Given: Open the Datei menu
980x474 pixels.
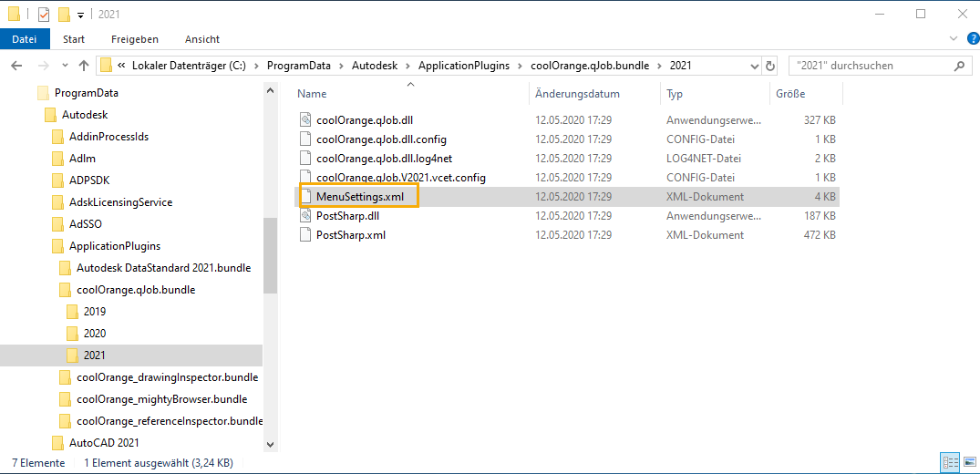Looking at the screenshot, I should coord(25,39).
